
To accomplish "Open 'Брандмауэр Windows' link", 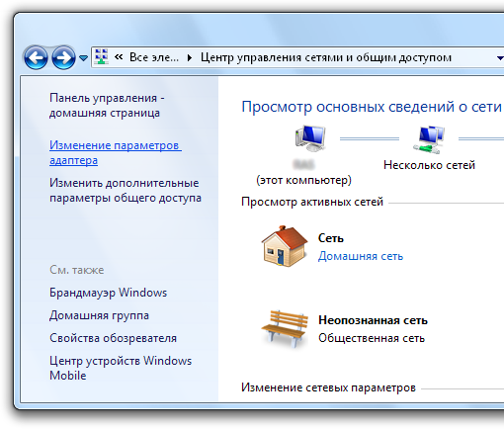I will (108, 293).
